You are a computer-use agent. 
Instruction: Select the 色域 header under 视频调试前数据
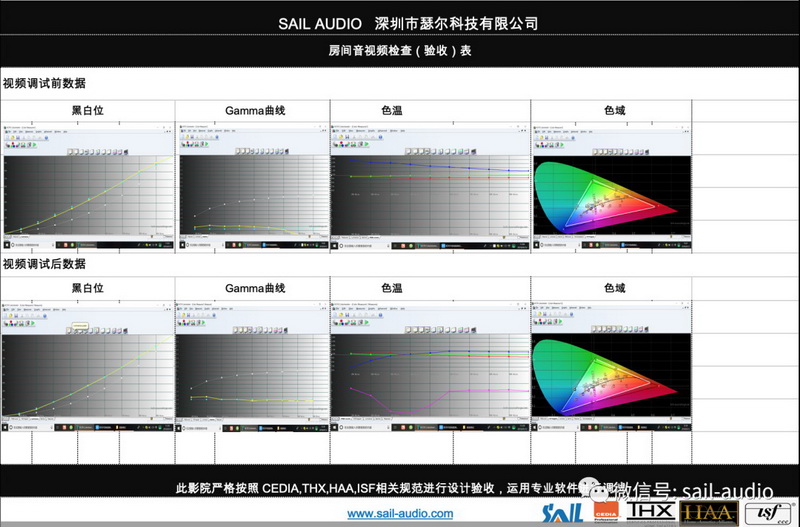point(615,110)
